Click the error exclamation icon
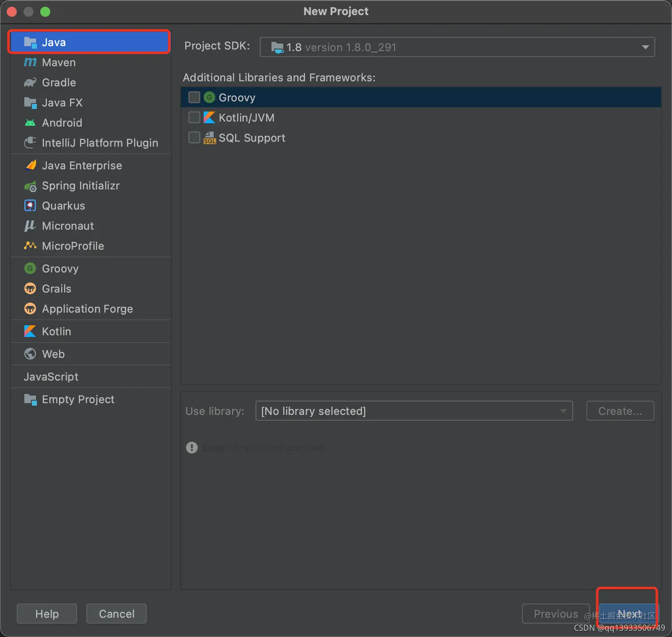The width and height of the screenshot is (672, 637). tap(192, 447)
